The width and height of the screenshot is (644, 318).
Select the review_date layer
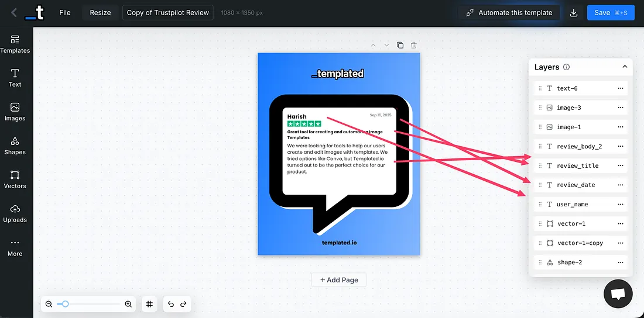pos(581,185)
